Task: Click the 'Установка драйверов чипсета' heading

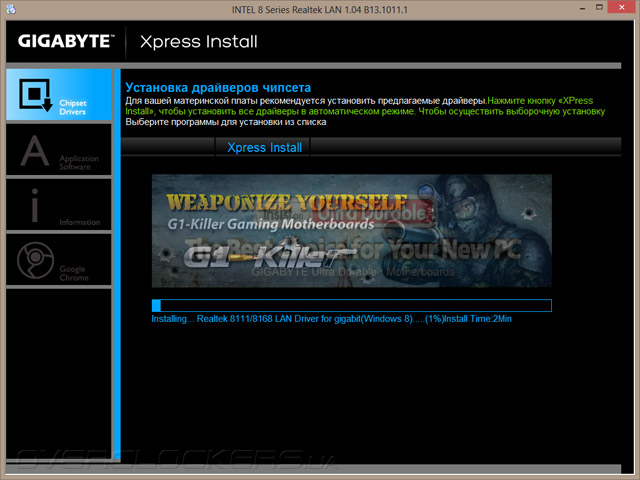Action: (218, 87)
